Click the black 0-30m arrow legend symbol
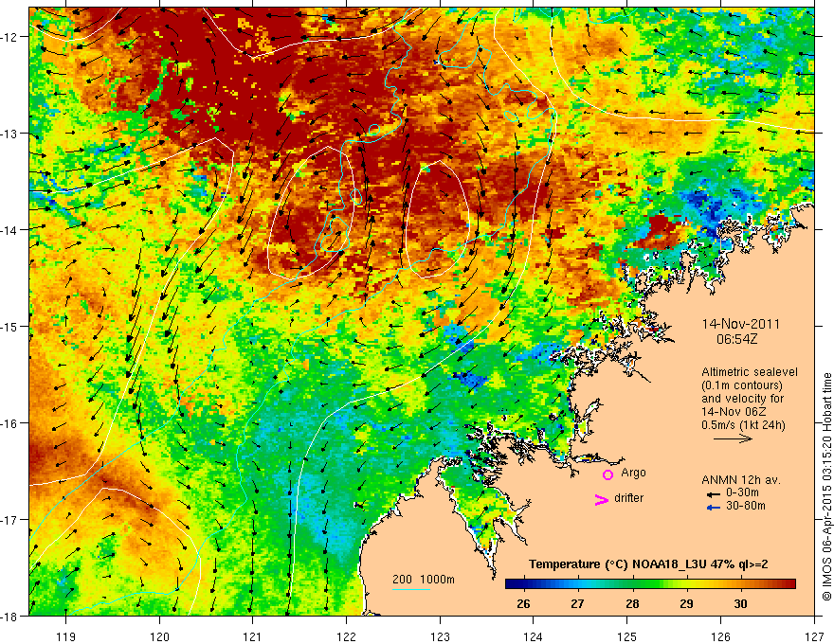The width and height of the screenshot is (834, 644). coord(714,494)
